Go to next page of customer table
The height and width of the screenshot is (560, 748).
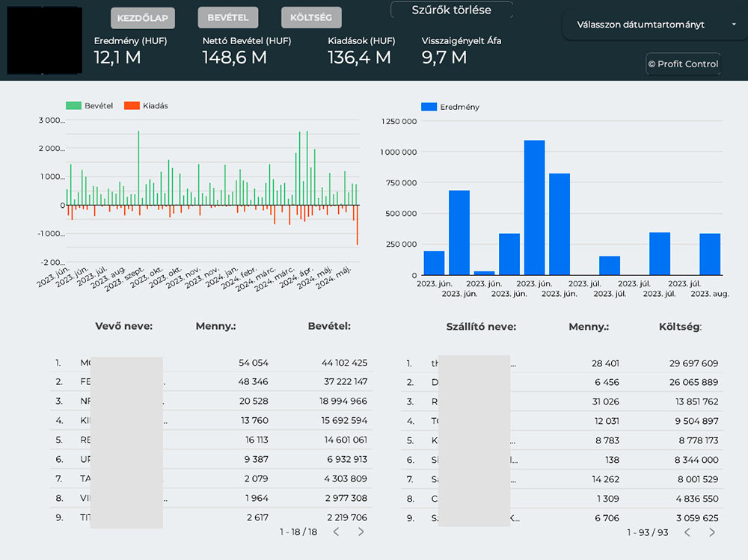pyautogui.click(x=361, y=532)
